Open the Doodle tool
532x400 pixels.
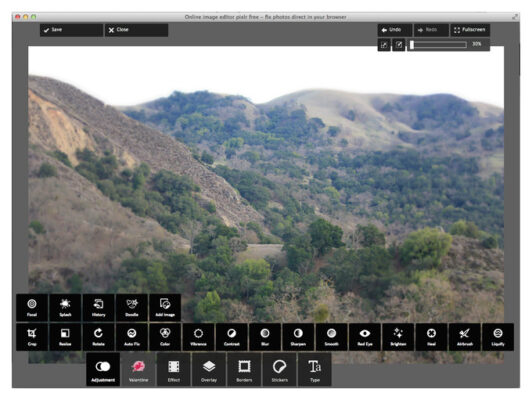[x=132, y=308]
